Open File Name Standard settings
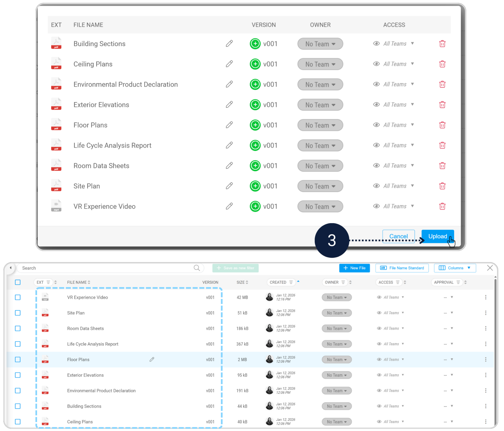 [402, 268]
